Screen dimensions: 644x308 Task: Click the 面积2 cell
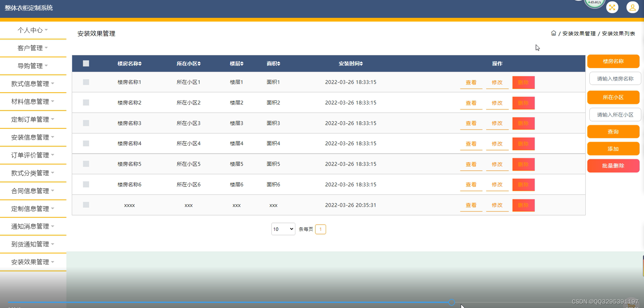point(273,103)
